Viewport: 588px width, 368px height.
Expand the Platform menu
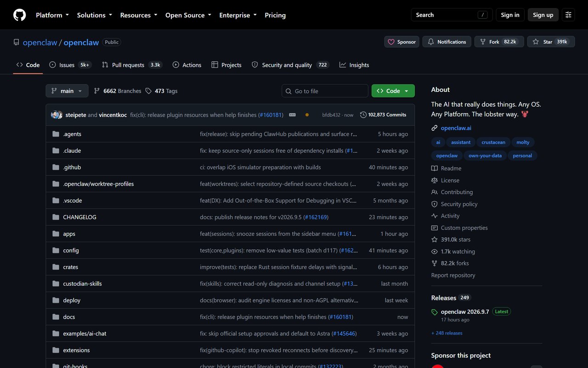tap(52, 15)
